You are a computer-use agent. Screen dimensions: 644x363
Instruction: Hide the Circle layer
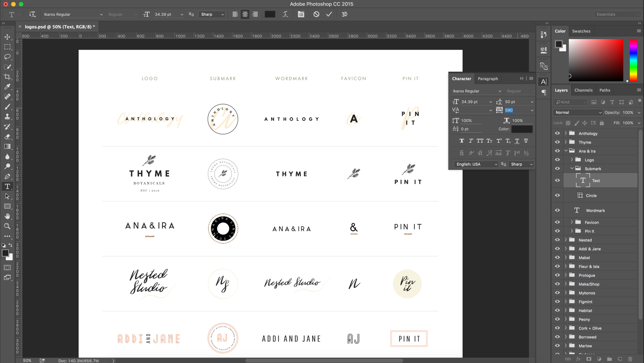tap(557, 195)
